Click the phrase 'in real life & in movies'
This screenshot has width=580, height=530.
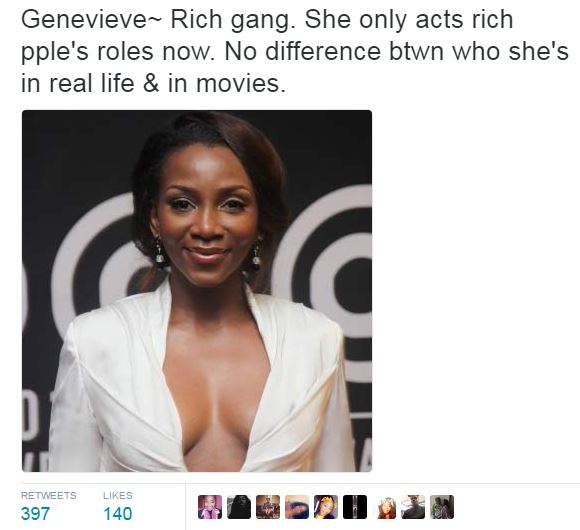tap(153, 83)
